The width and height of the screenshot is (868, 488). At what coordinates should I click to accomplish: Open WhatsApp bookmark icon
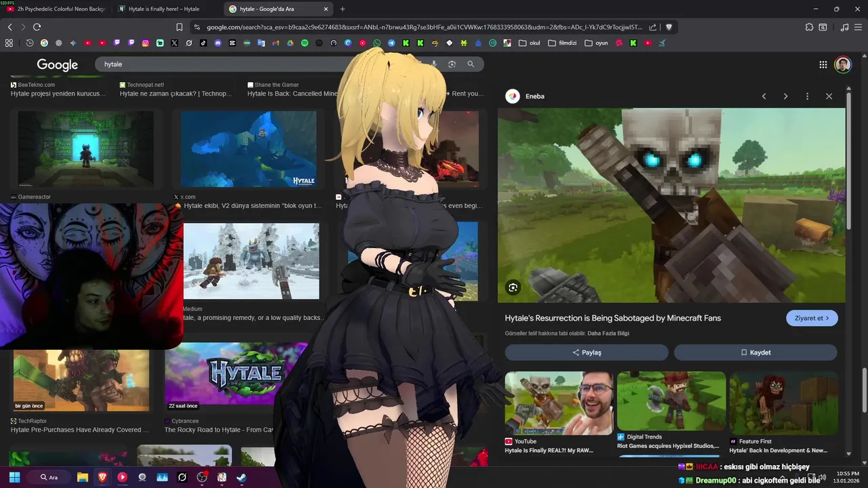pyautogui.click(x=377, y=43)
